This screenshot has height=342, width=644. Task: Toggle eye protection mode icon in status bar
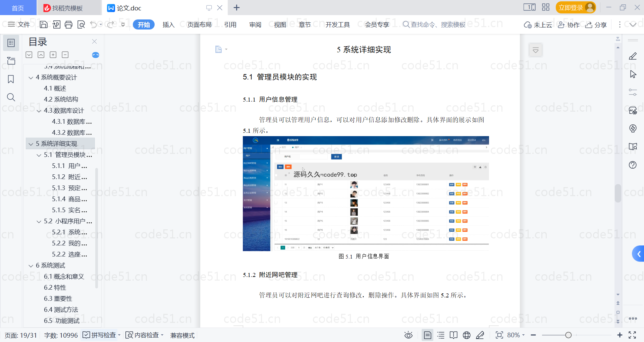pyautogui.click(x=408, y=335)
